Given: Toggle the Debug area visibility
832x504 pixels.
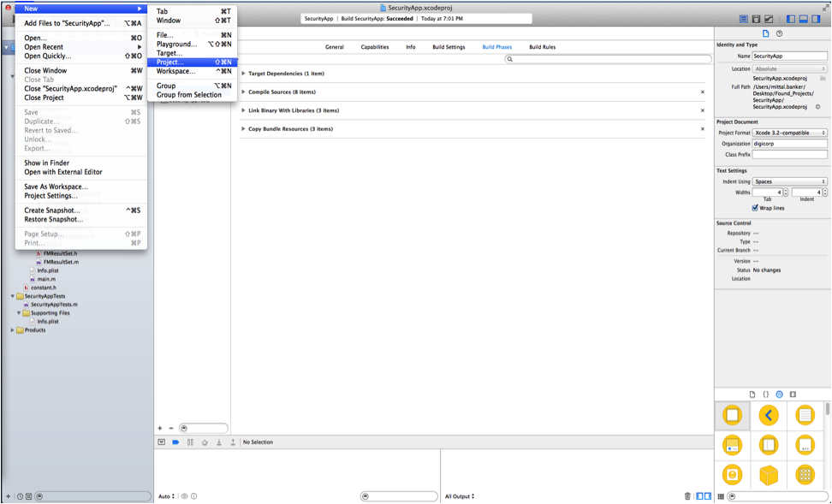Looking at the screenshot, I should [x=804, y=19].
